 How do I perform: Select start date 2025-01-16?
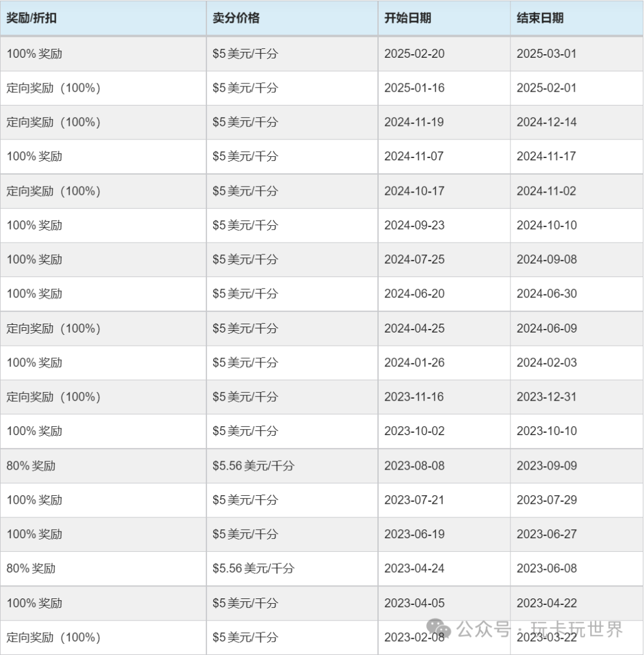(x=414, y=88)
